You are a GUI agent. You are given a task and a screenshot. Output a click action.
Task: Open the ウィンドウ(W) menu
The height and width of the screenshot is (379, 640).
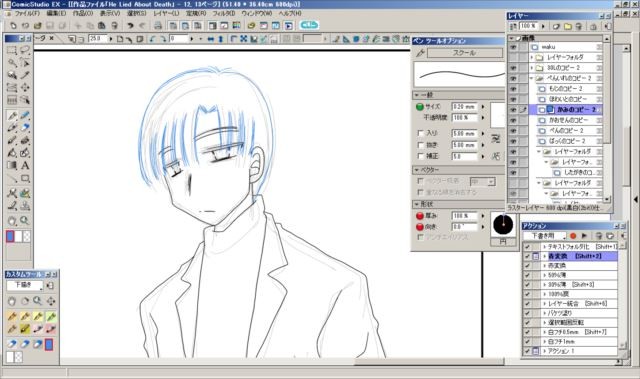(x=256, y=13)
